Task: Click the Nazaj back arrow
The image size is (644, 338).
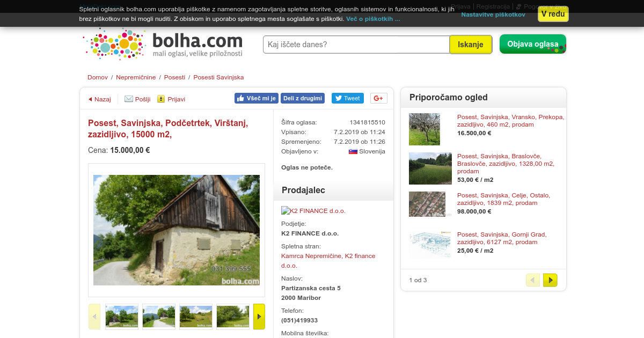Action: 90,99
